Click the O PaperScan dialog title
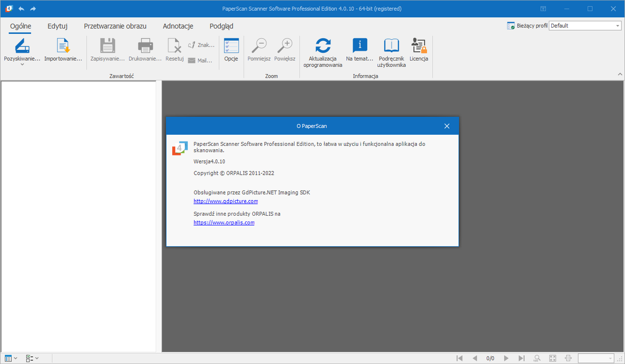This screenshot has width=625, height=364. pos(312,126)
